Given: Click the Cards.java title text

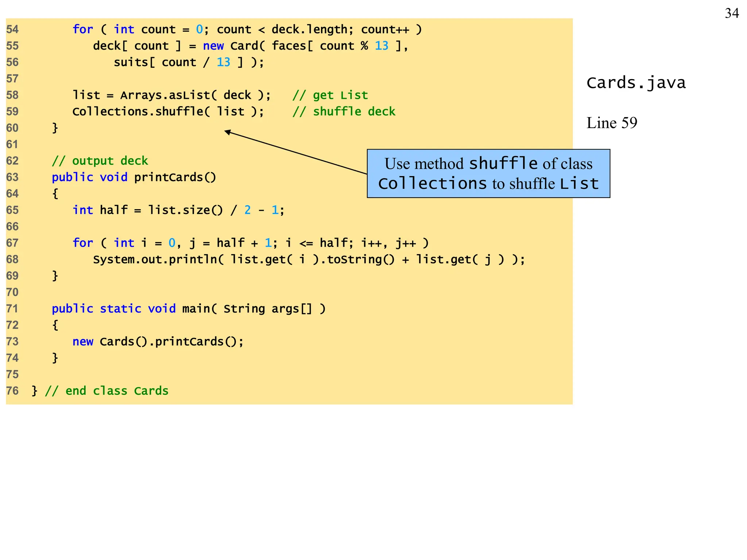Looking at the screenshot, I should click(x=636, y=83).
